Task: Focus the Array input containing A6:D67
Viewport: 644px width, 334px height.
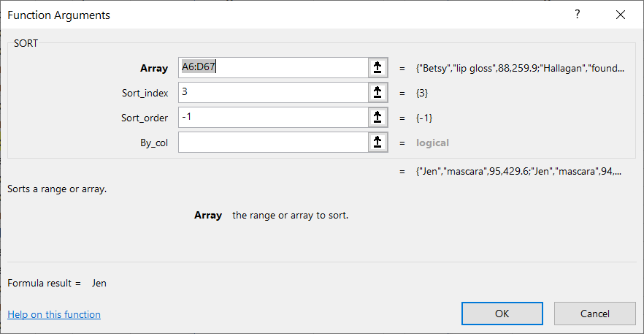Action: pyautogui.click(x=272, y=68)
